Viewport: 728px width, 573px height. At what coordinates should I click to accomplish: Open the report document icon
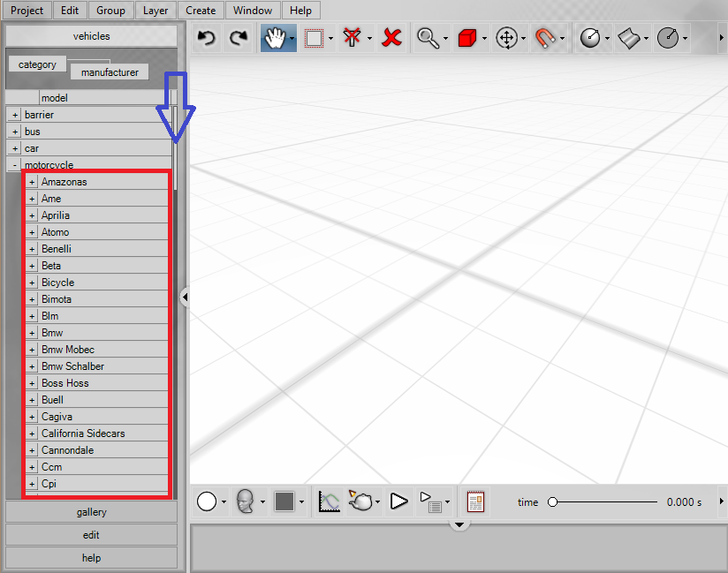(475, 501)
